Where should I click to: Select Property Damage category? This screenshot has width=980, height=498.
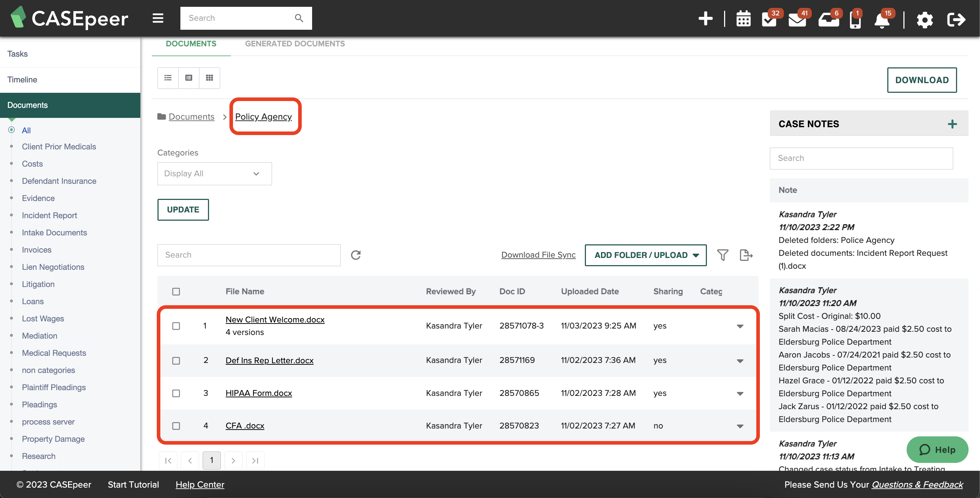[53, 439]
